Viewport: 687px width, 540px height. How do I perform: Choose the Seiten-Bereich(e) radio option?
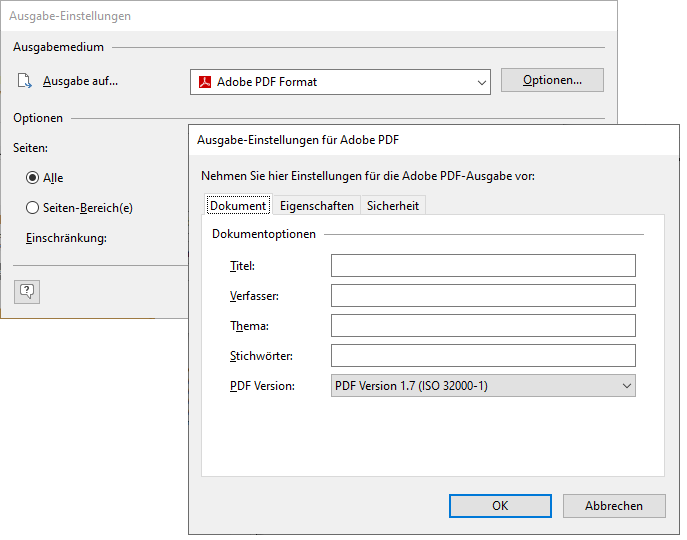point(33,208)
